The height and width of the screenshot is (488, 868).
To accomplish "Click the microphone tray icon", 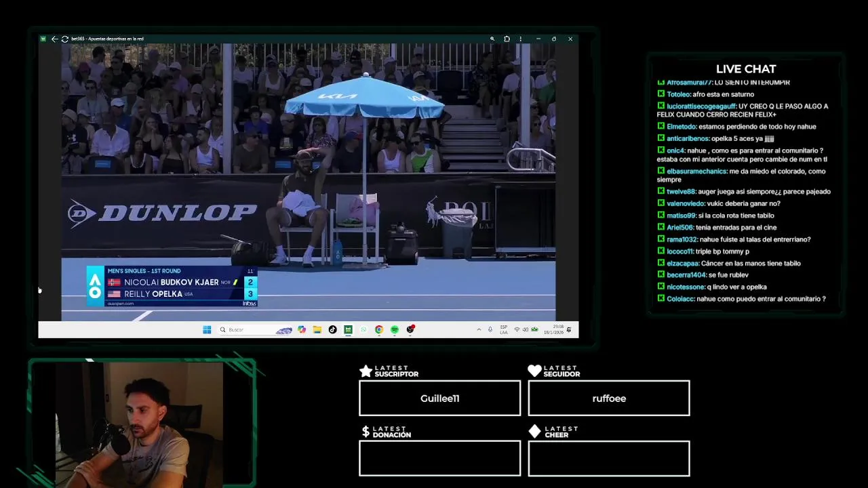I will click(x=490, y=329).
